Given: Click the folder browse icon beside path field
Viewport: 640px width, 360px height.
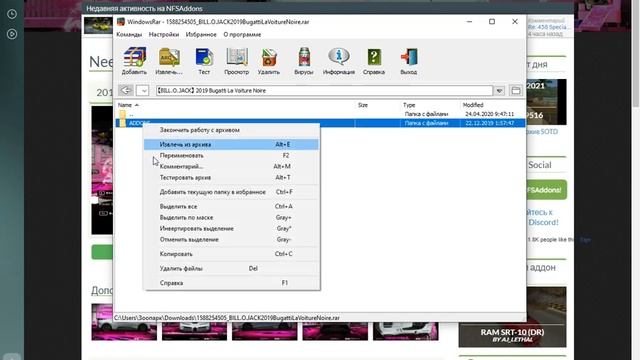Looking at the screenshot, I should [x=516, y=90].
